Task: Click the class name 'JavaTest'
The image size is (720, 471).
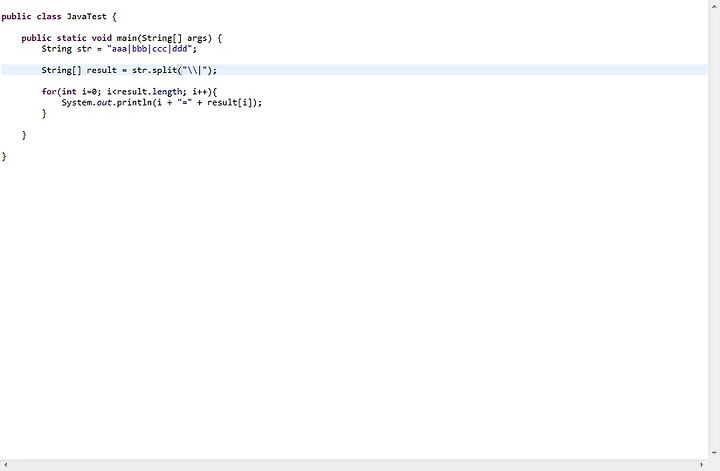Action: 86,17
